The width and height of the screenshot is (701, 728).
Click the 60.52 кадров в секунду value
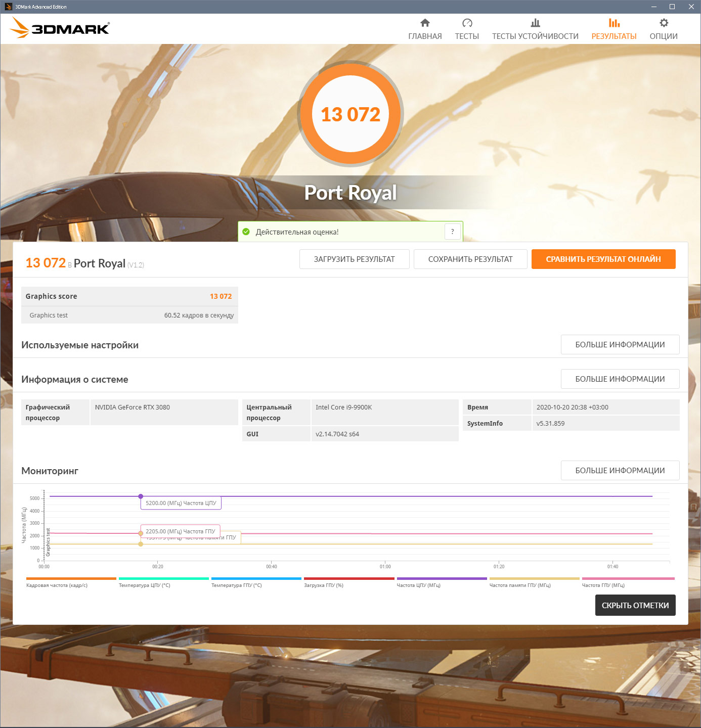199,315
